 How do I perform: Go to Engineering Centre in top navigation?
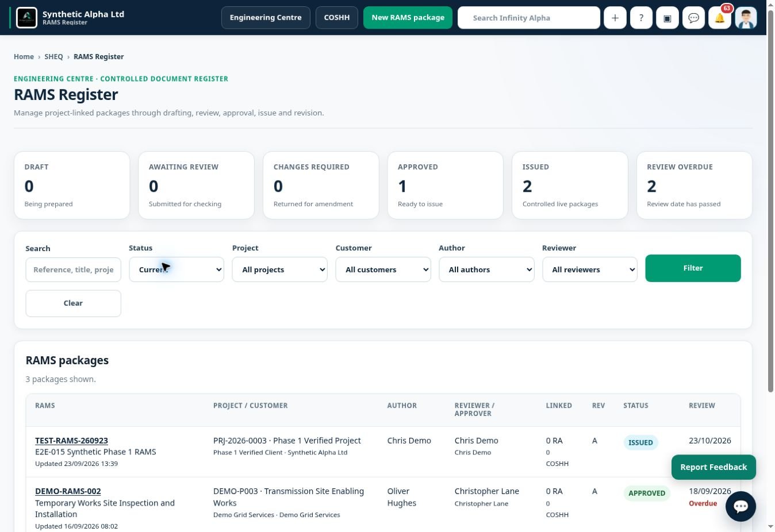click(x=266, y=18)
